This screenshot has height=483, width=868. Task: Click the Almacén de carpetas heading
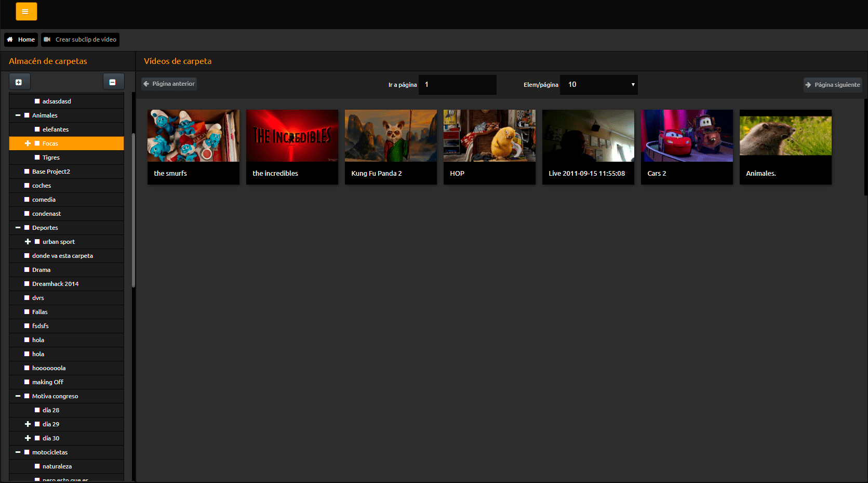click(x=48, y=61)
